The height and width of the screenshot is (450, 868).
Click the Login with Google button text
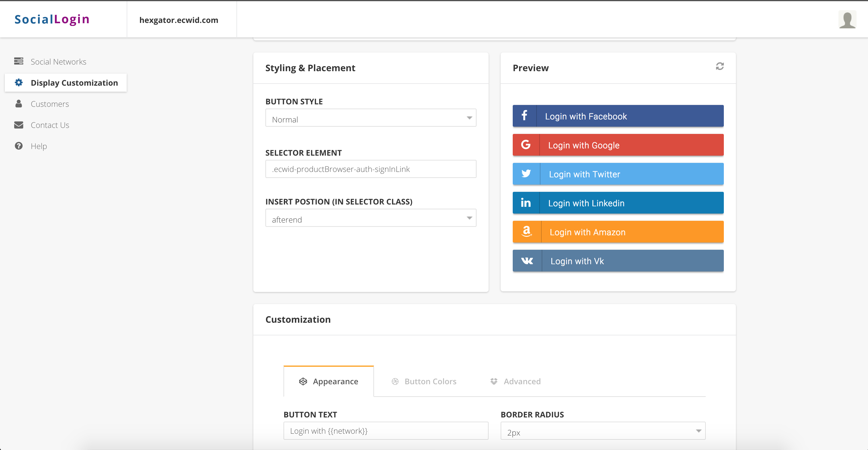coord(584,145)
